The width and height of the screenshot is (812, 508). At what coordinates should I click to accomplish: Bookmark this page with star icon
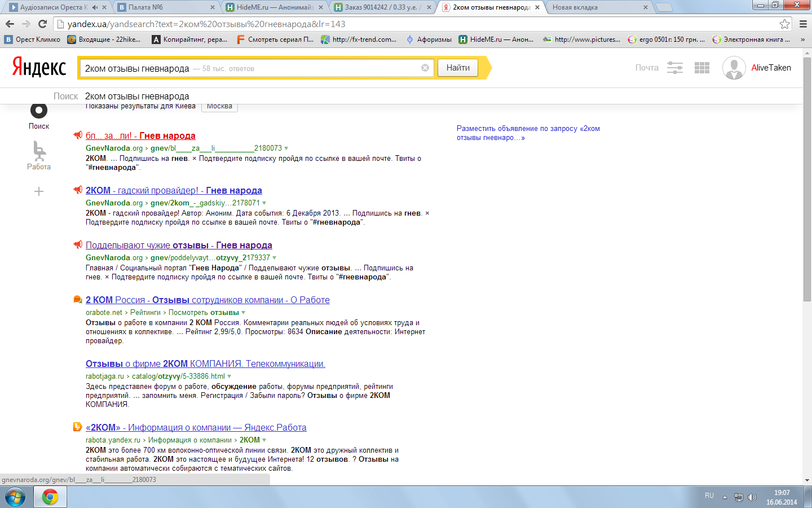tap(784, 24)
